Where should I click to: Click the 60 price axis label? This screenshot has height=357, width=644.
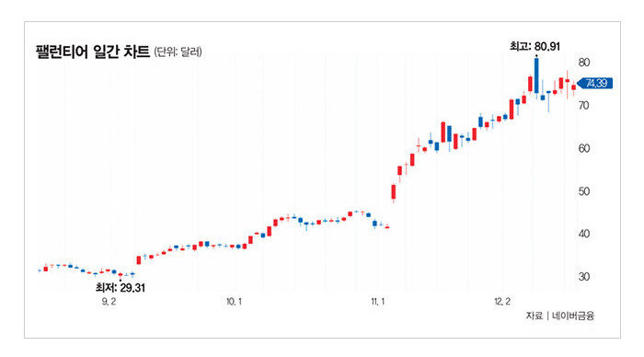click(583, 148)
